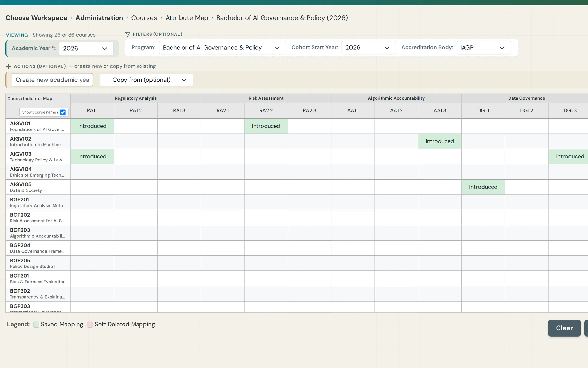
Task: Click Regulatory Analysis group header
Action: (136, 98)
